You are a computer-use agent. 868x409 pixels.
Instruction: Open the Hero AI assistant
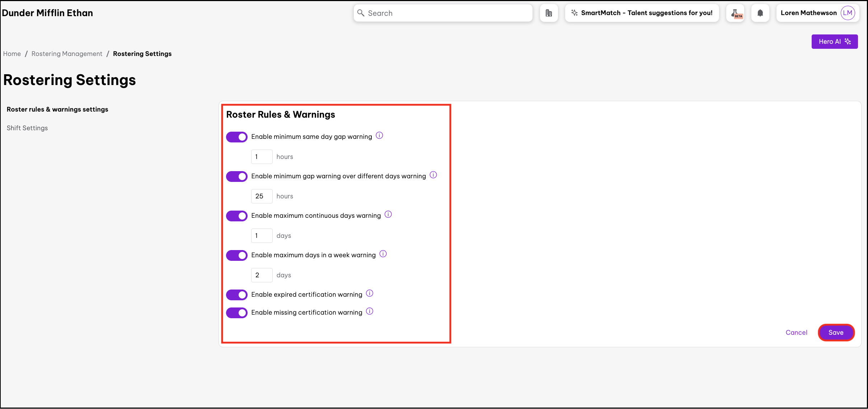[834, 42]
